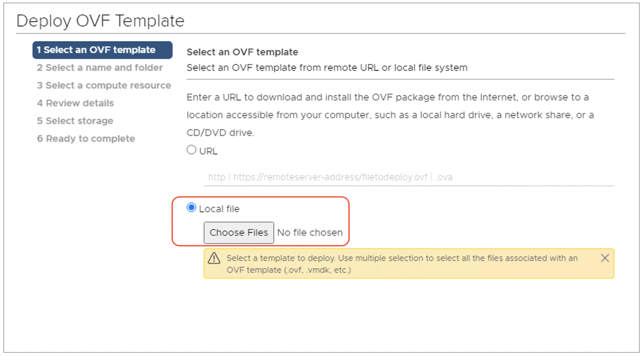Open step 2 Select a name and folder

click(x=100, y=68)
